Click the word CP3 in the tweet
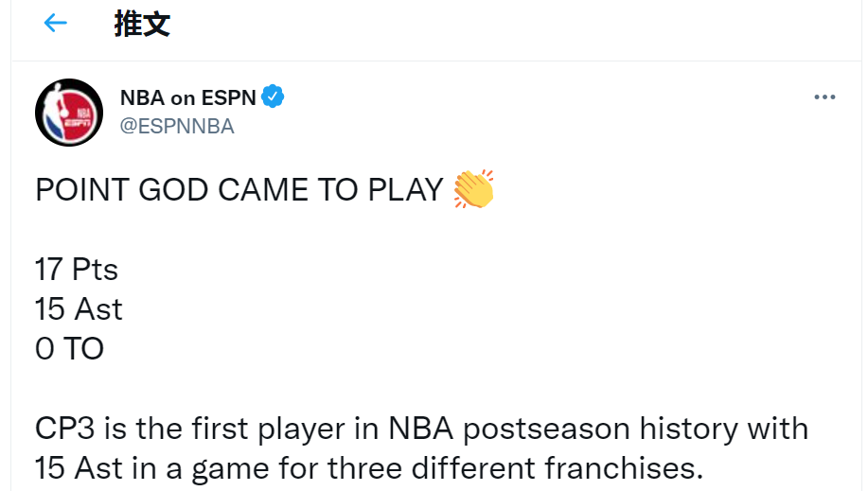The height and width of the screenshot is (491, 868). tap(65, 429)
